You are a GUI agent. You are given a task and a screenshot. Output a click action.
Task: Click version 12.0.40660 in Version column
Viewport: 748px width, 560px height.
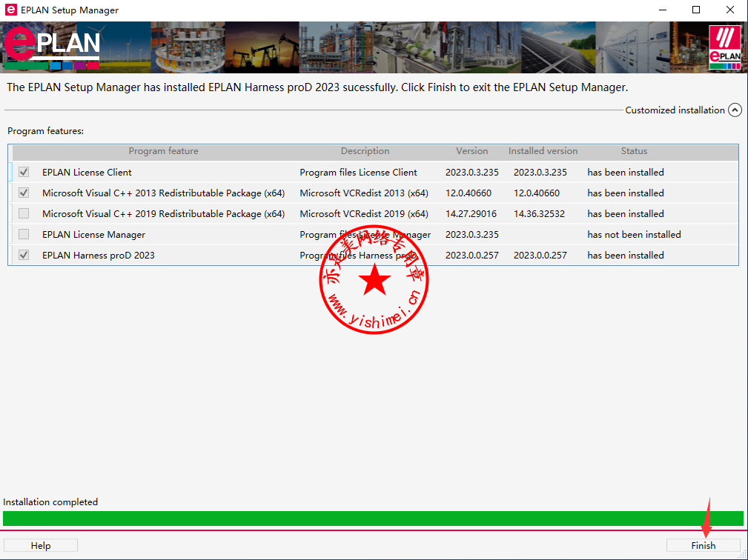point(469,193)
